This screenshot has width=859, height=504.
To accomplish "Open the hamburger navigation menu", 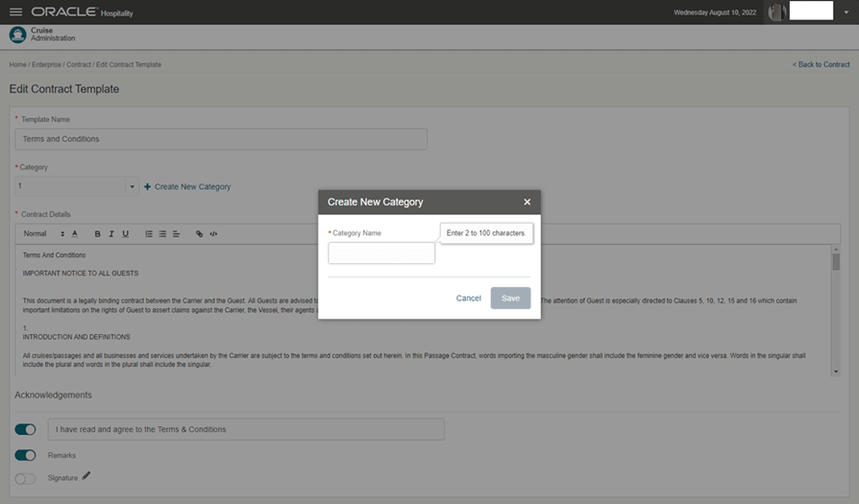I will pos(16,12).
